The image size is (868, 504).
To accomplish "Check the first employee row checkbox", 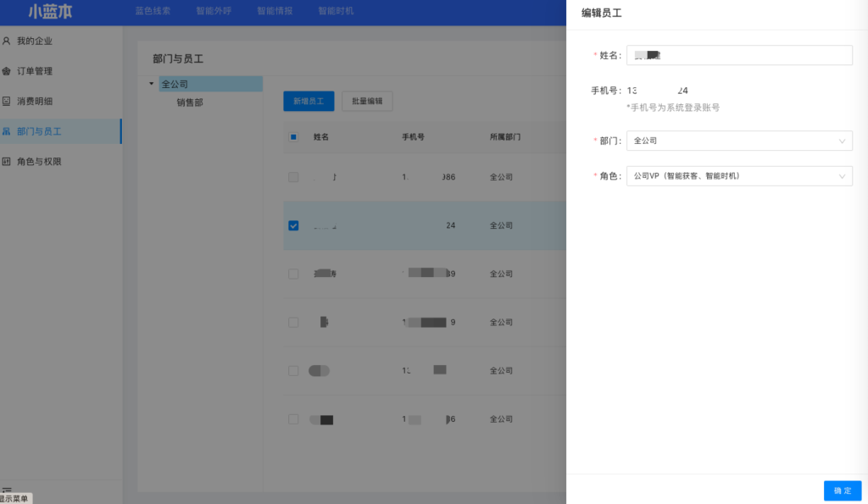I will coord(293,177).
